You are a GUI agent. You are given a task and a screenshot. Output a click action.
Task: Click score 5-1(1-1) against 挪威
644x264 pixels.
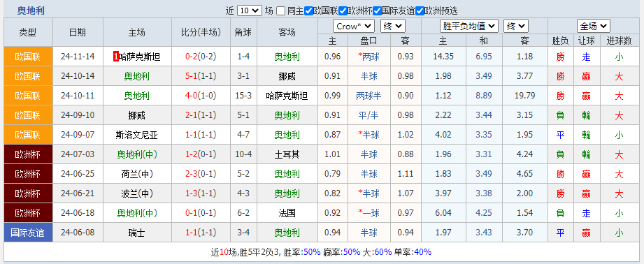pos(201,76)
